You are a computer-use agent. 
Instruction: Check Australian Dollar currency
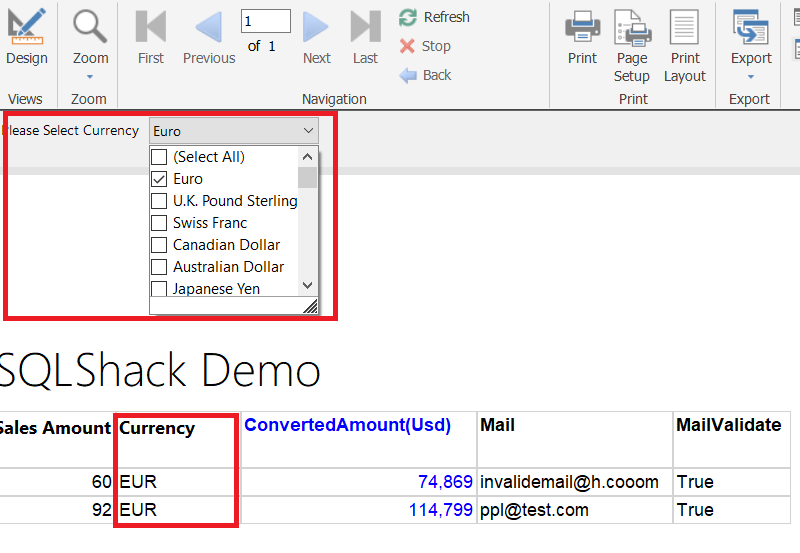[159, 267]
